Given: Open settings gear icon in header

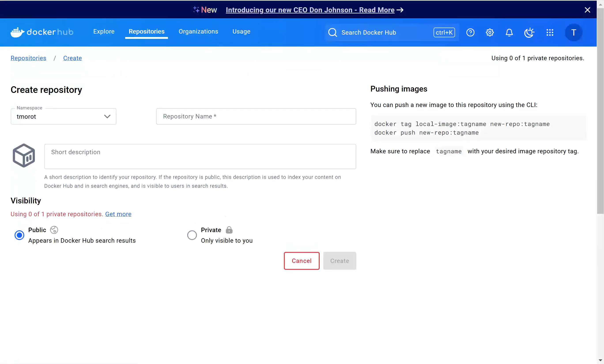Looking at the screenshot, I should (489, 32).
